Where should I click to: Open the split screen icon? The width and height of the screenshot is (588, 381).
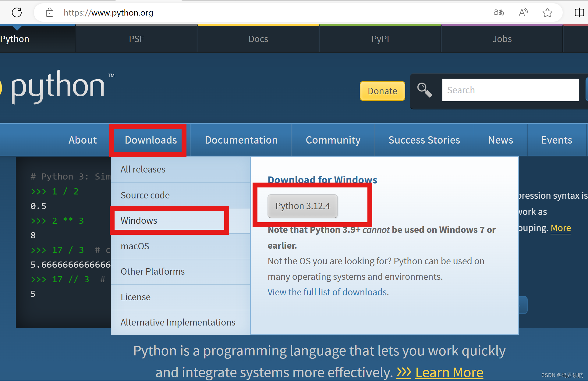pos(579,12)
